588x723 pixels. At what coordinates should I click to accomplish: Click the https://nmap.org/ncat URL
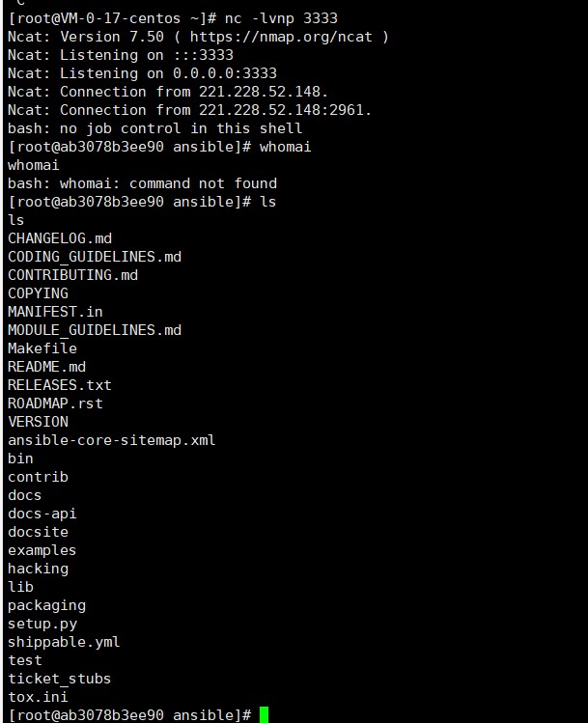click(281, 37)
